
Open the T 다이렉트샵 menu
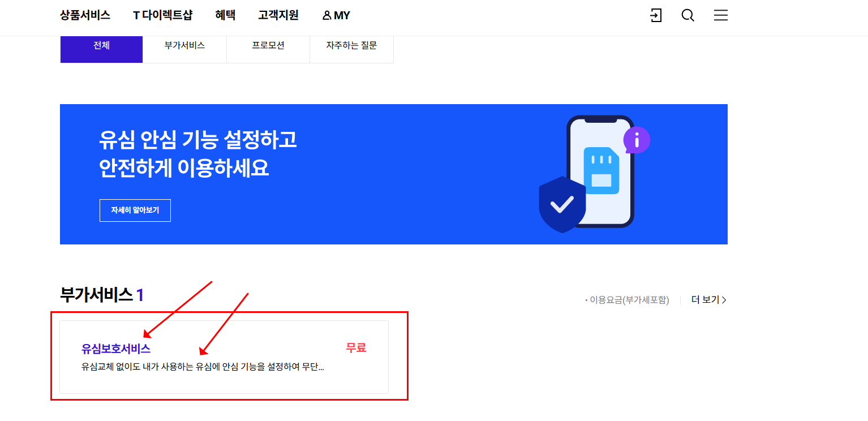(163, 15)
